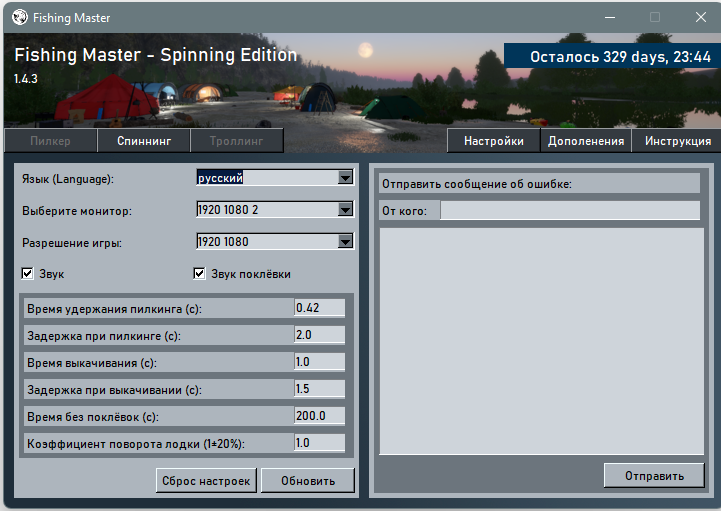This screenshot has width=721, height=511.
Task: Expand the Выберите монитор dropdown arrow
Action: click(x=345, y=210)
